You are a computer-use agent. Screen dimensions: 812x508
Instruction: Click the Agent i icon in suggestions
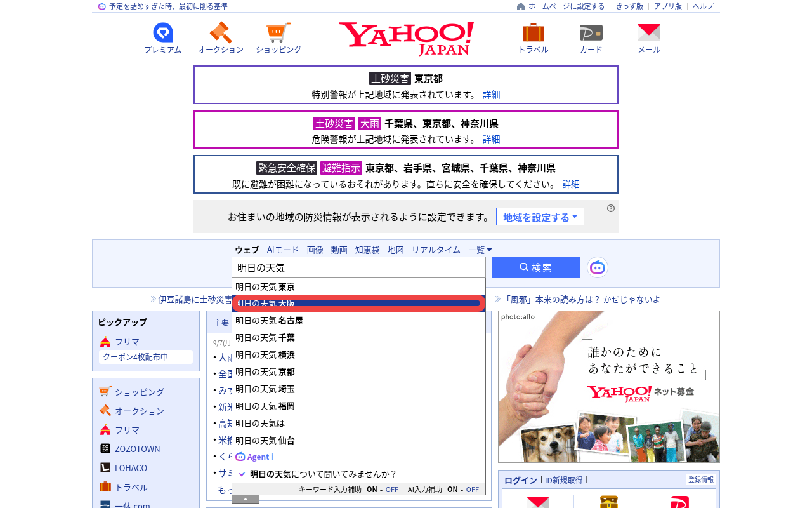coord(240,457)
